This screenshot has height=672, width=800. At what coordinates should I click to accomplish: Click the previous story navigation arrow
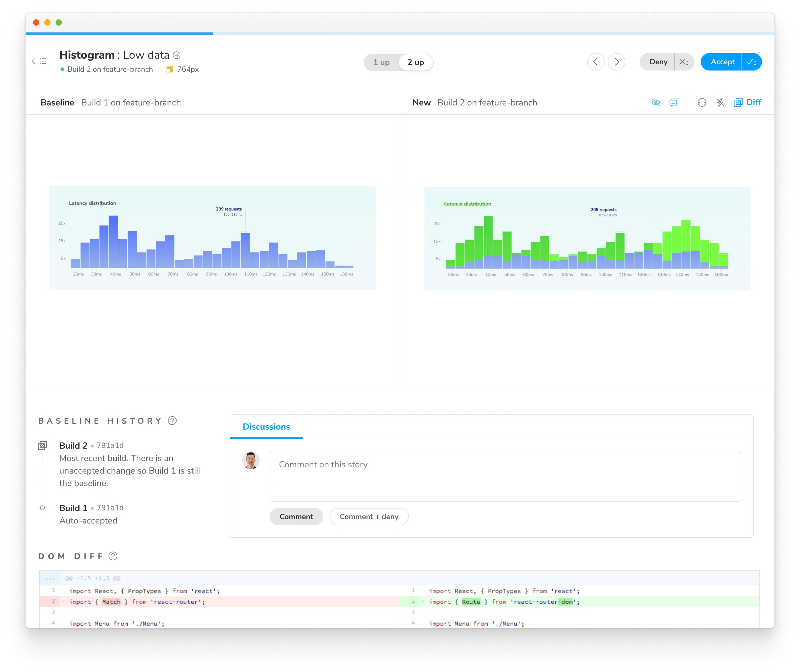pyautogui.click(x=595, y=62)
